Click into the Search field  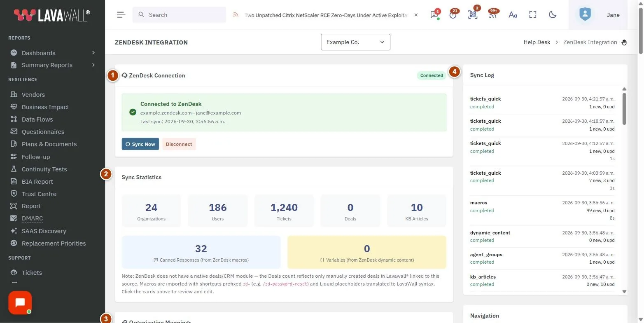click(179, 15)
